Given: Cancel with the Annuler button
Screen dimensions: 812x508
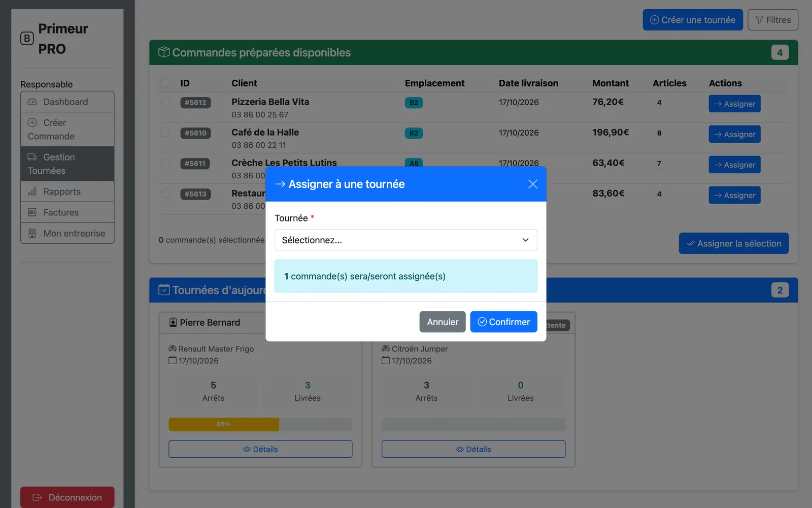Looking at the screenshot, I should 442,322.
